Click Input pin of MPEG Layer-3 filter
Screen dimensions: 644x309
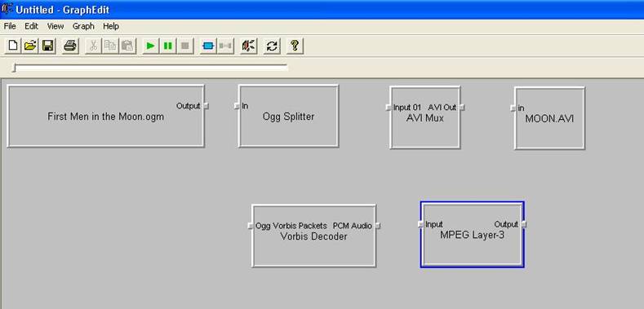(x=420, y=224)
